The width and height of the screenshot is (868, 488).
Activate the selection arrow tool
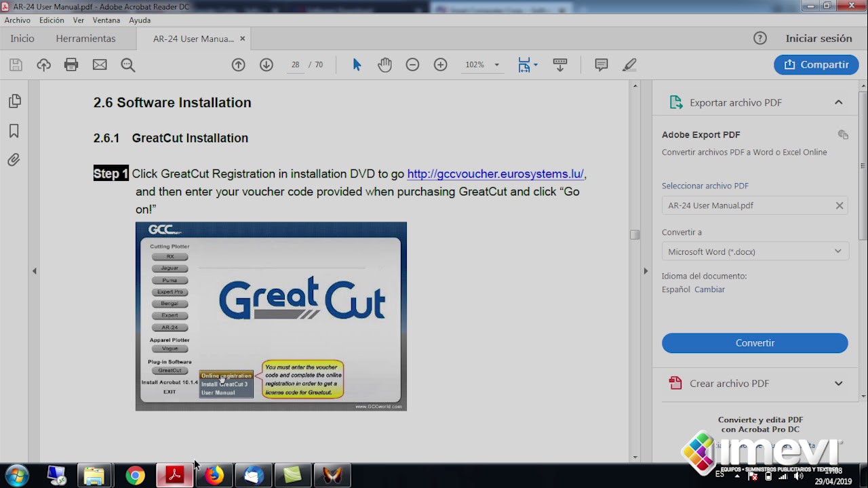tap(357, 65)
